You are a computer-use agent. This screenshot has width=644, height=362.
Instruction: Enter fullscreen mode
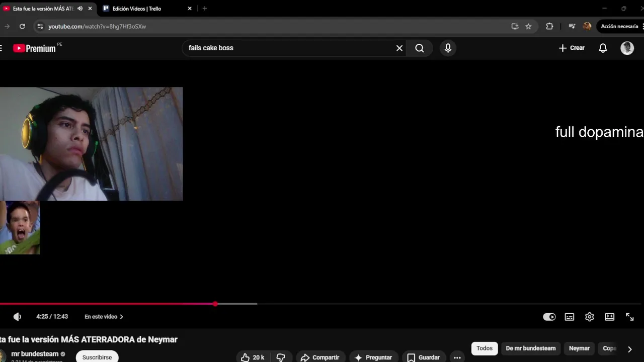pyautogui.click(x=630, y=317)
